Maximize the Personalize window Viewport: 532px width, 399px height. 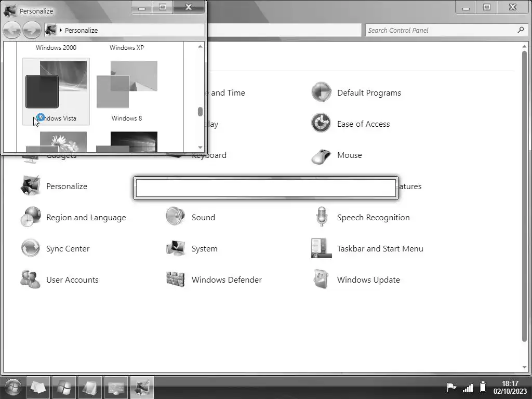[163, 7]
